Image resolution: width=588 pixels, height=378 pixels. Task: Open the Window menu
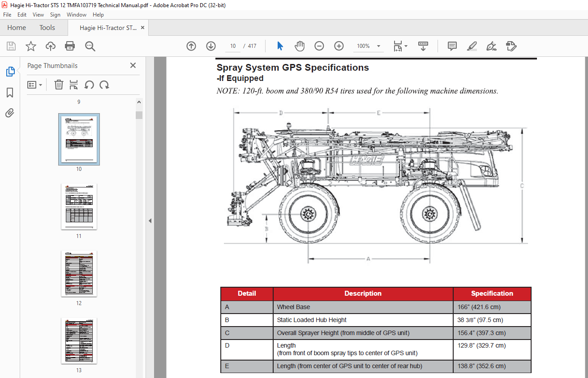[77, 15]
